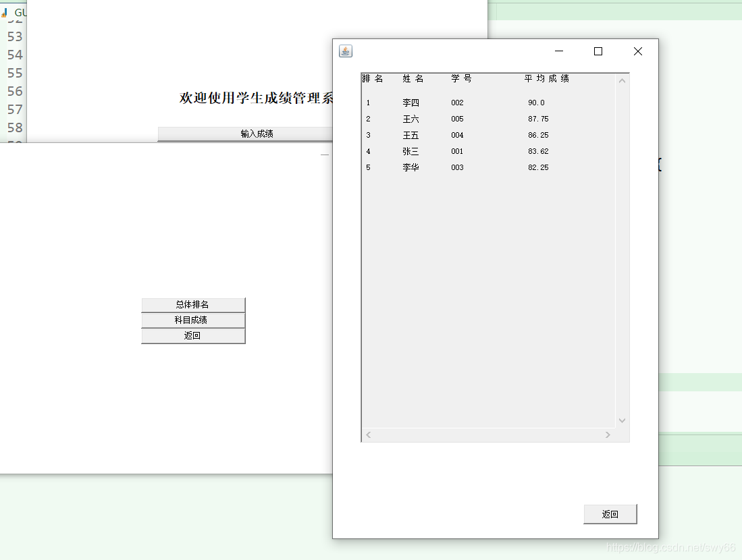Click the vertical scrollbar up arrow
742x560 pixels.
tap(622, 81)
